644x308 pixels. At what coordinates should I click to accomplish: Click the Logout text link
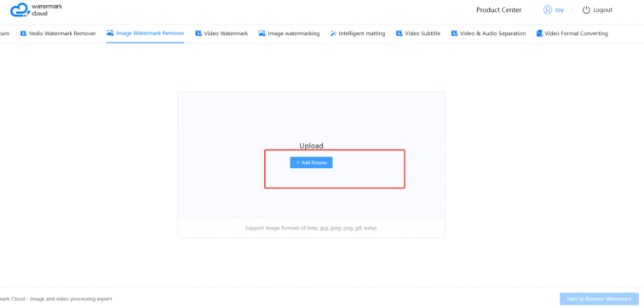(602, 10)
